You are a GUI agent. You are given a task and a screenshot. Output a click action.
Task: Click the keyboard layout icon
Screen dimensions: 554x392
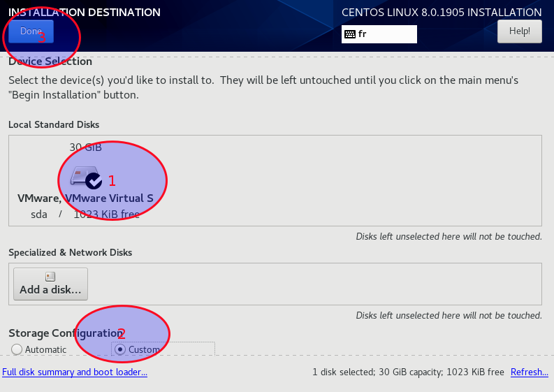point(350,34)
